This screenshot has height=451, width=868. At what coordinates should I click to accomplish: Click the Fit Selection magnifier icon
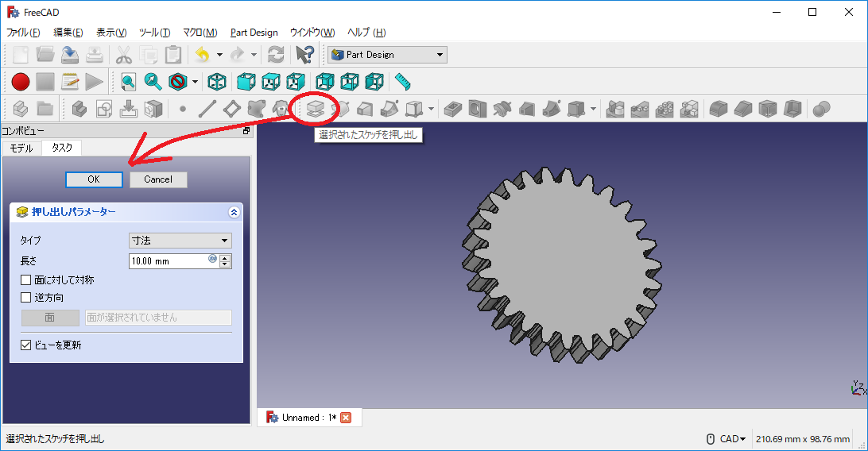pos(153,82)
